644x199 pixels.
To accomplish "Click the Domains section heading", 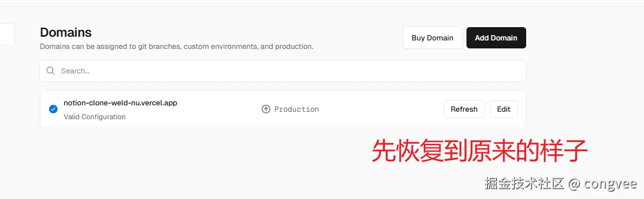I will pos(66,32).
